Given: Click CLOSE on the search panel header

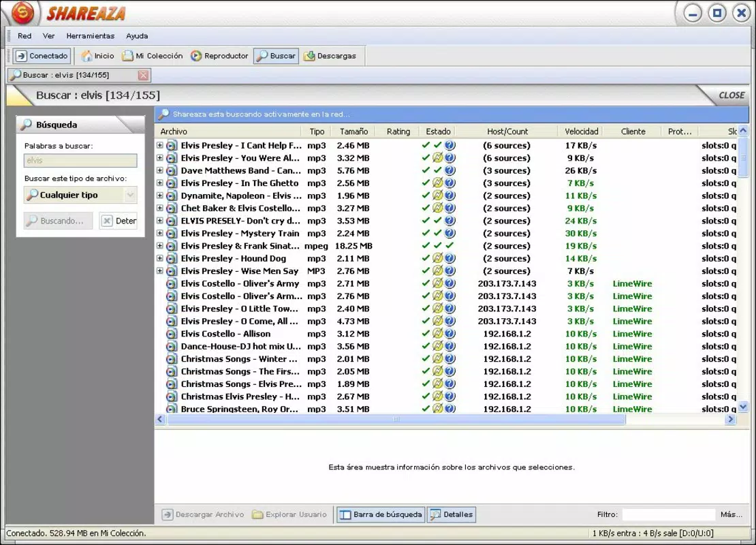Looking at the screenshot, I should coord(731,95).
